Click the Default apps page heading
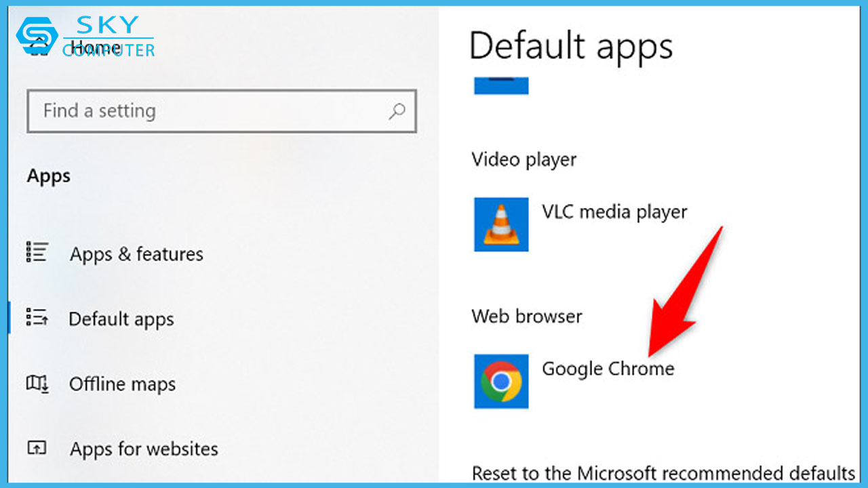868x488 pixels. pos(571,47)
